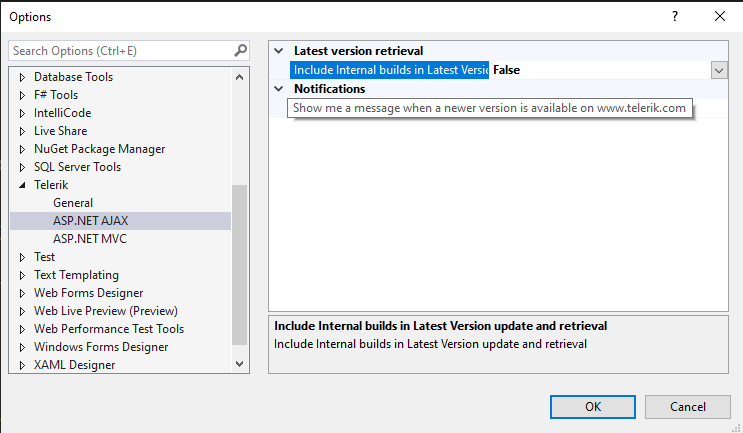Click the OK button
Image resolution: width=743 pixels, height=433 pixels.
tap(593, 406)
